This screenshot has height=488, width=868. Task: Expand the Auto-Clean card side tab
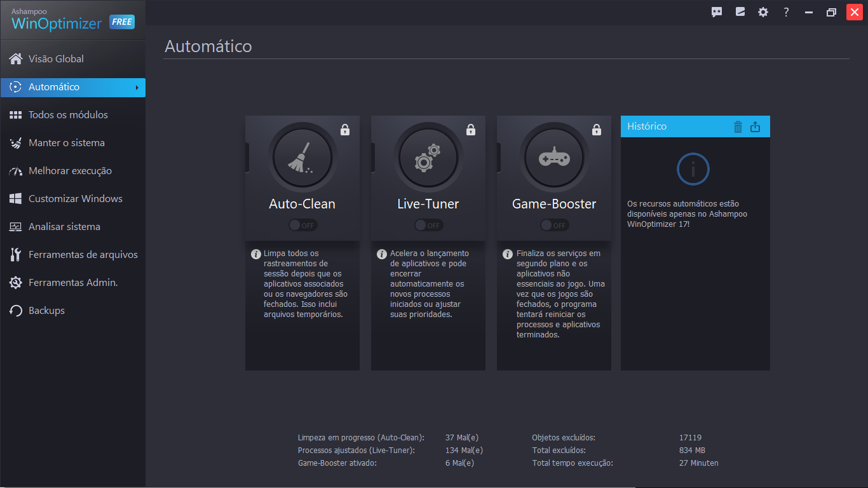pos(247,157)
